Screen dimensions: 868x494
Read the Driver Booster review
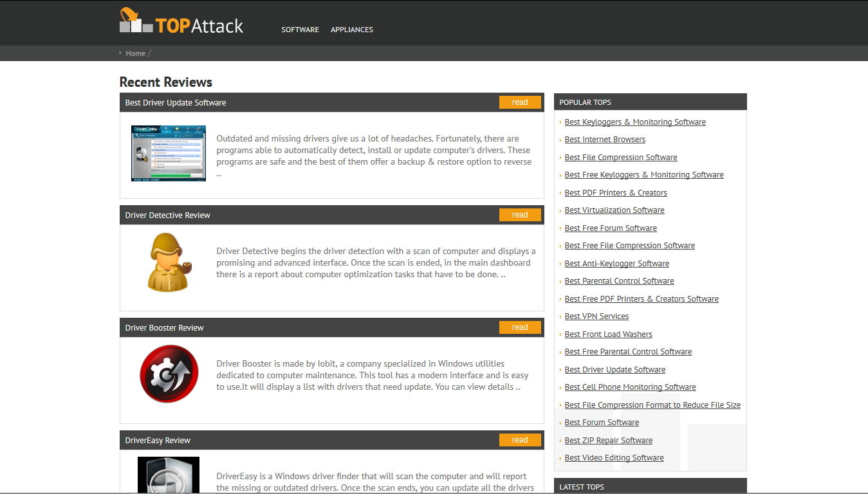point(520,327)
